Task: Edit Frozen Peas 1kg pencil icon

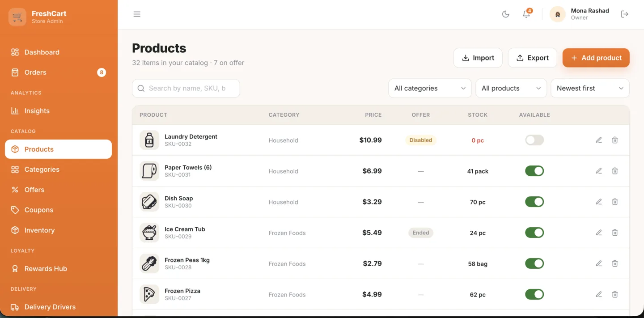Action: 599,263
